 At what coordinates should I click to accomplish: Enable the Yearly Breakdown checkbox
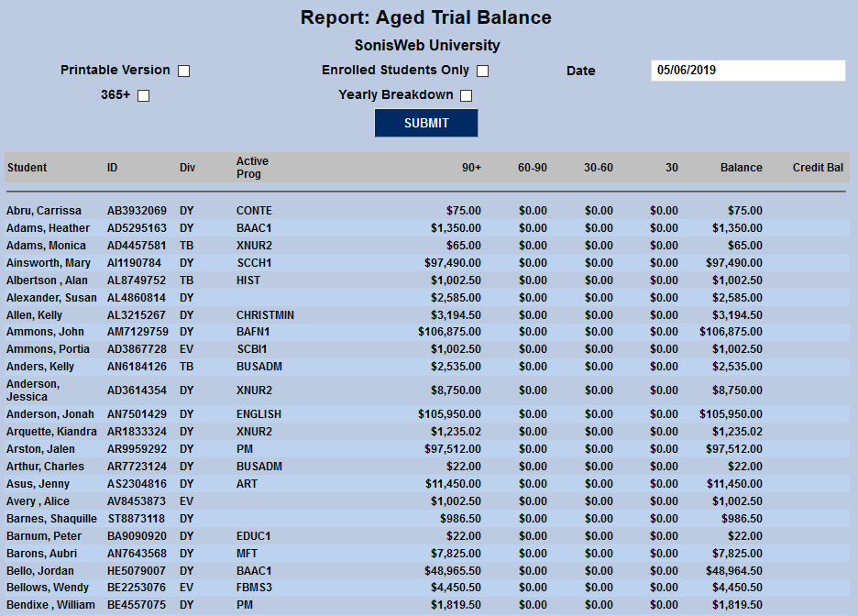(466, 94)
